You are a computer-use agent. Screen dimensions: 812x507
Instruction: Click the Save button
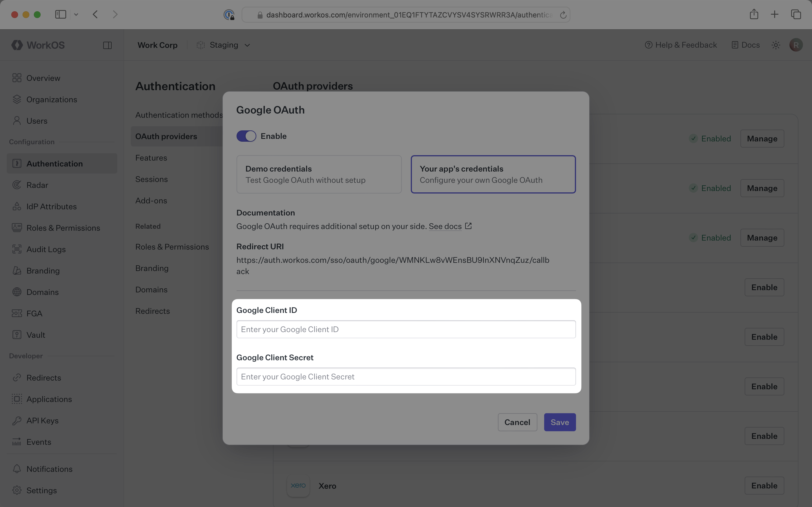(559, 422)
